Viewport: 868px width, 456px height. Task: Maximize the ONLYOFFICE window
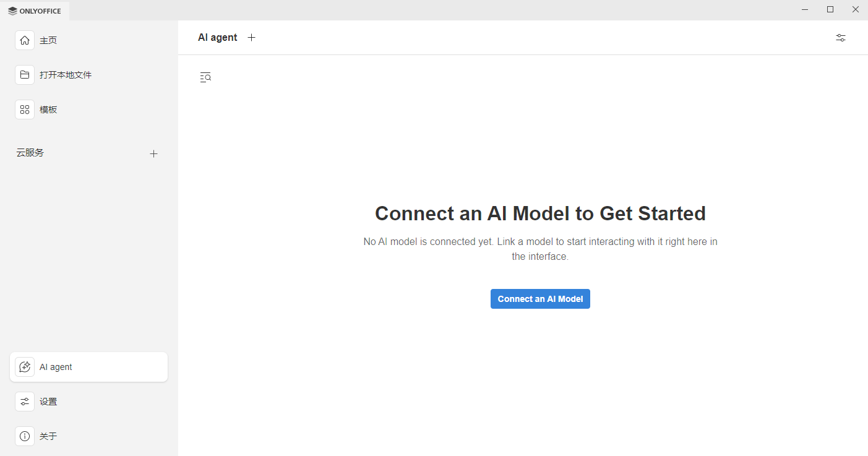click(830, 9)
